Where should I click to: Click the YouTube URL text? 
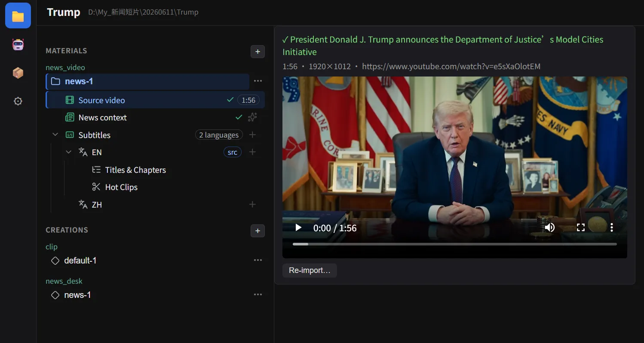point(451,67)
